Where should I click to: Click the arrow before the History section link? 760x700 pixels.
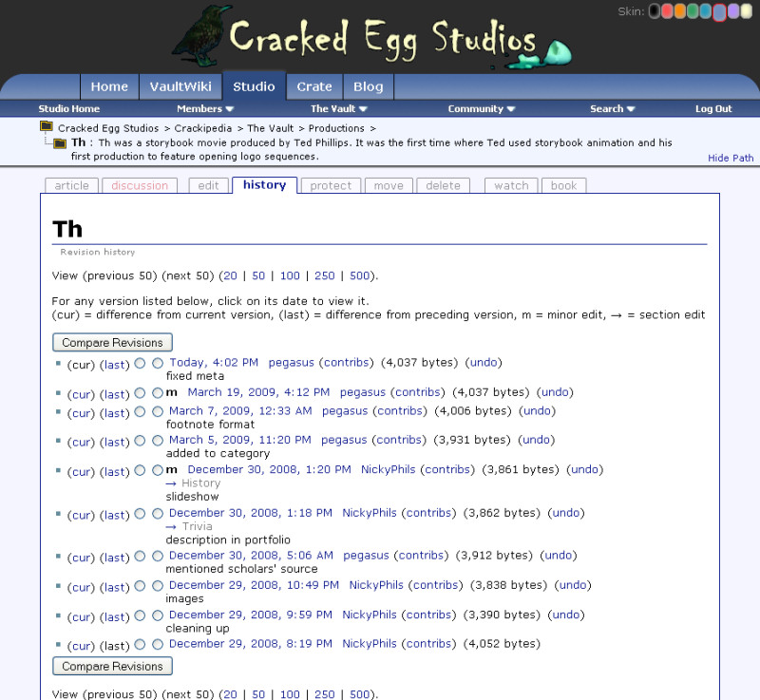(x=171, y=483)
